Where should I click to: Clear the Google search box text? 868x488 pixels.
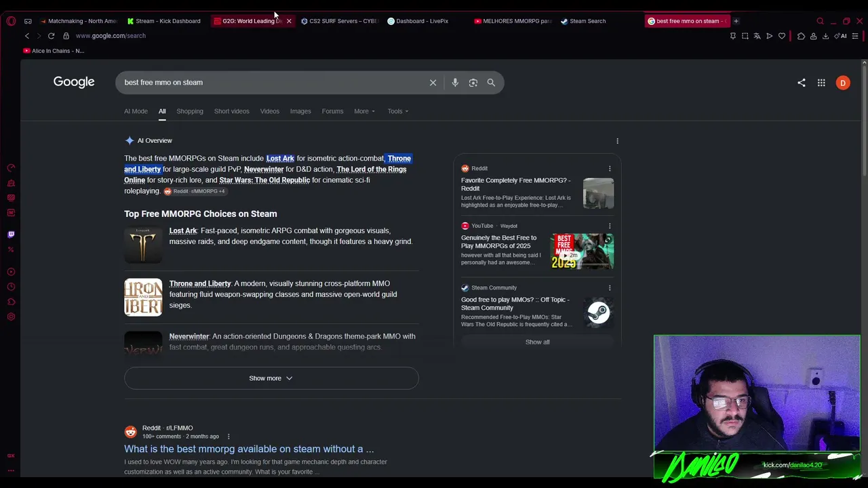433,83
